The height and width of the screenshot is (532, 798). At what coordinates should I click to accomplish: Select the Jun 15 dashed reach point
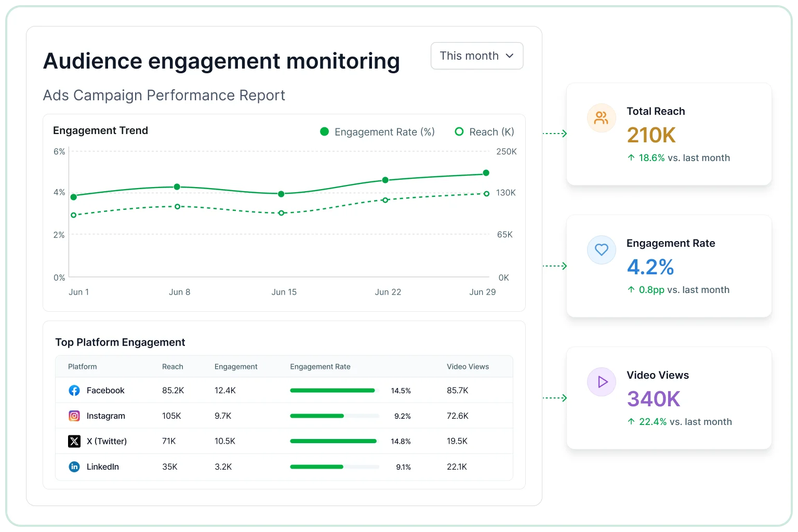pos(281,213)
